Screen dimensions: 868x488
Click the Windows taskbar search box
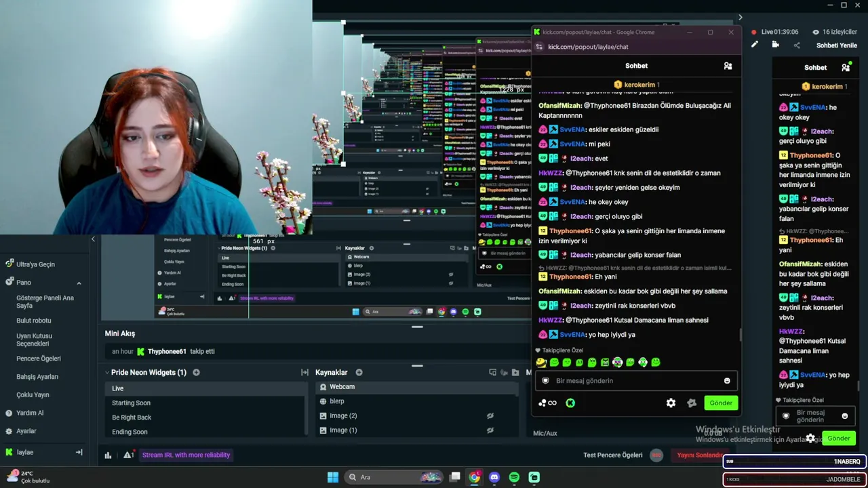pos(394,477)
